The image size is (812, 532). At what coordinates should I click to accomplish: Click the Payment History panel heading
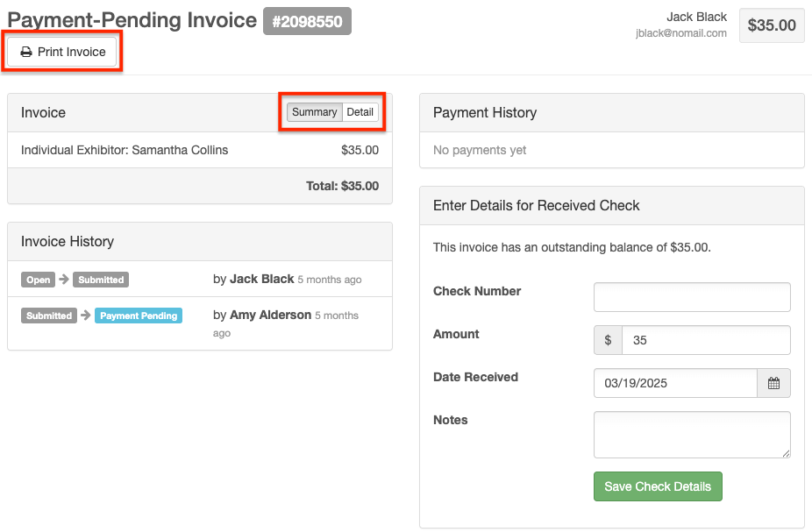tap(485, 113)
